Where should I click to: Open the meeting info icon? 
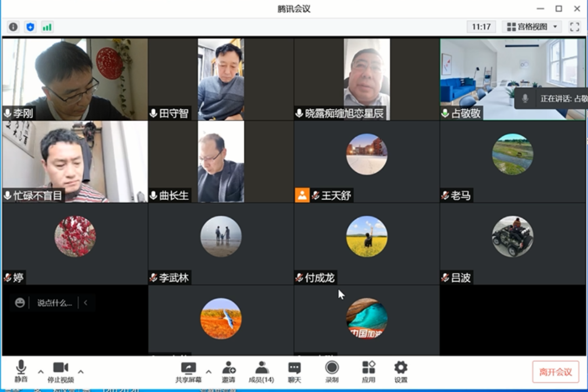(x=13, y=27)
